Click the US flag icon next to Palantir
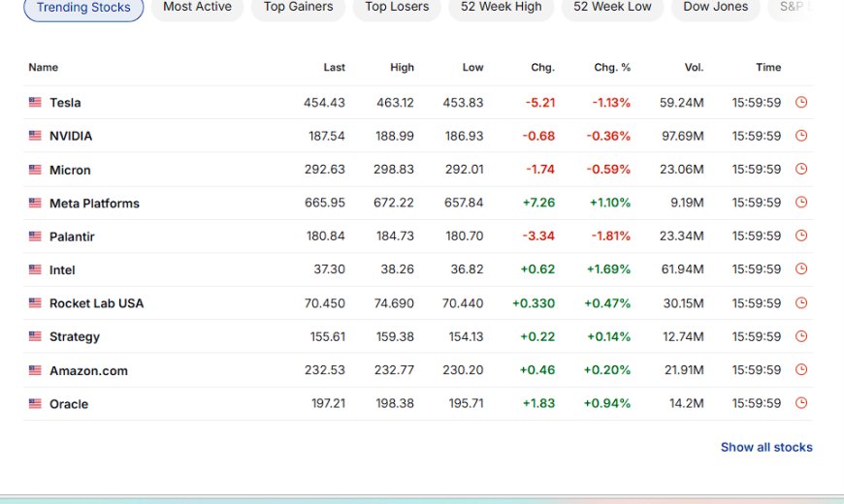844x504 pixels. pos(35,236)
